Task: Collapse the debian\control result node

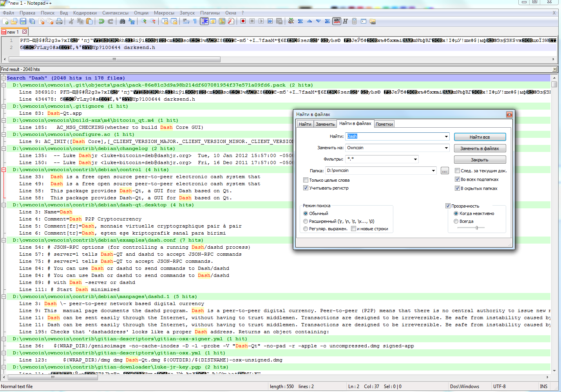Action: 4,170
